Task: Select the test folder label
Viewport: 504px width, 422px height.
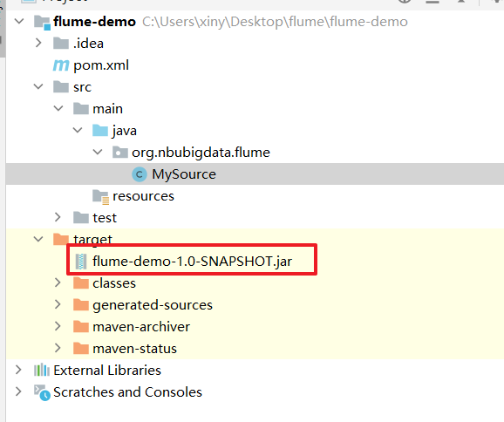Action: (x=105, y=218)
